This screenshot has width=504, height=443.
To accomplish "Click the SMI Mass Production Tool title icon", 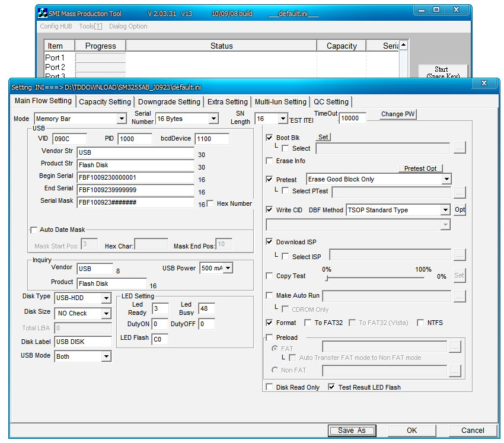I will click(43, 12).
